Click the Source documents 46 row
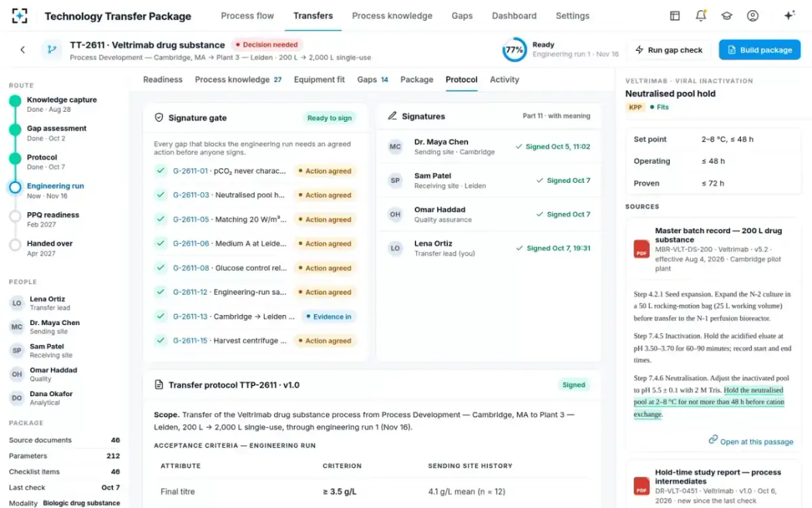812x508 pixels. coord(64,440)
